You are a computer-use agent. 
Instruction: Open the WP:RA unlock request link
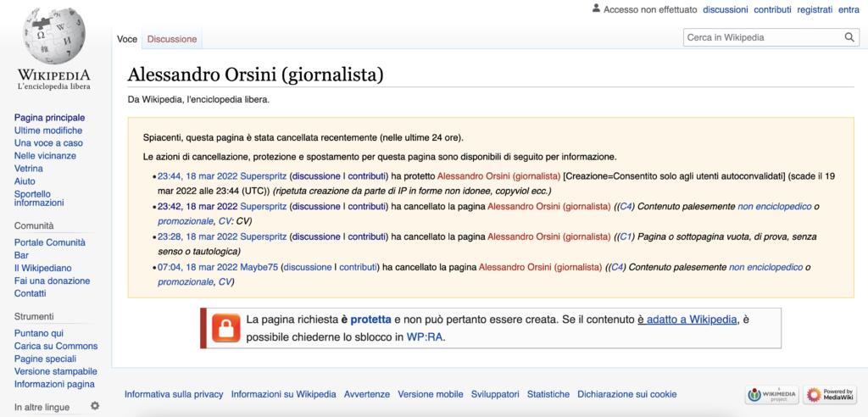[x=425, y=336]
